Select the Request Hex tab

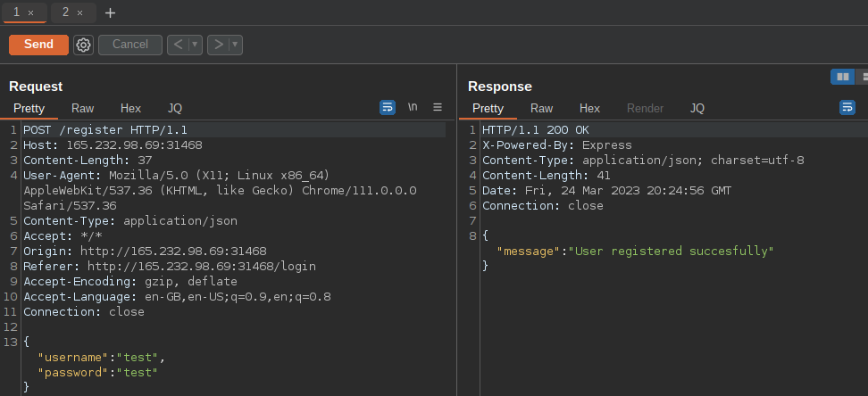tap(130, 109)
